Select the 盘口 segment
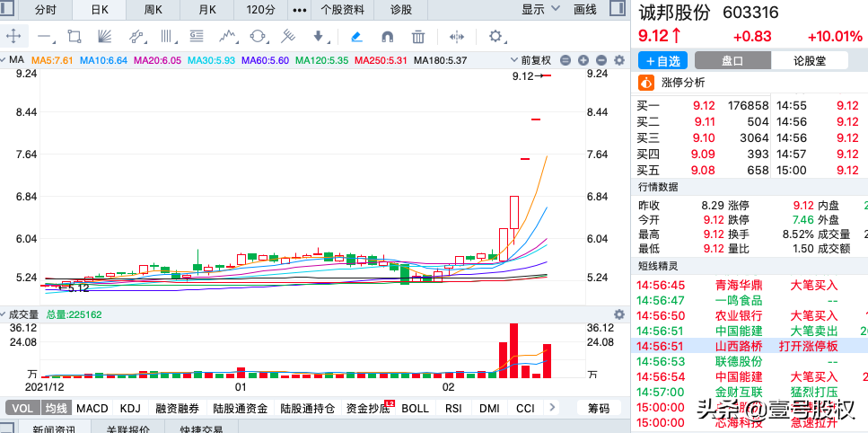Image resolution: width=868 pixels, height=433 pixels. coord(732,60)
